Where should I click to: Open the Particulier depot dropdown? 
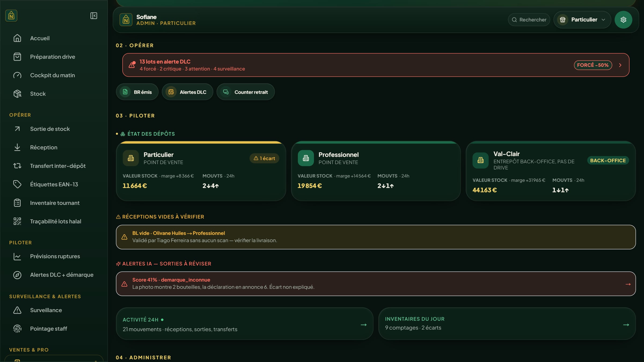click(x=582, y=20)
